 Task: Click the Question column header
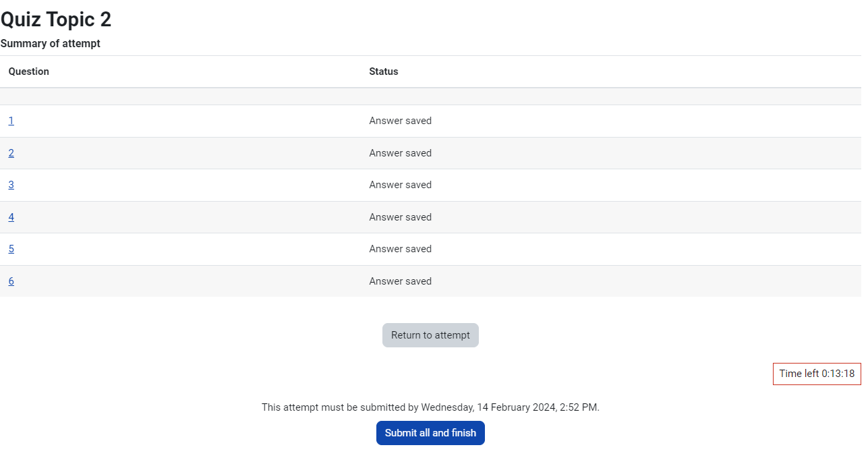pyautogui.click(x=29, y=71)
